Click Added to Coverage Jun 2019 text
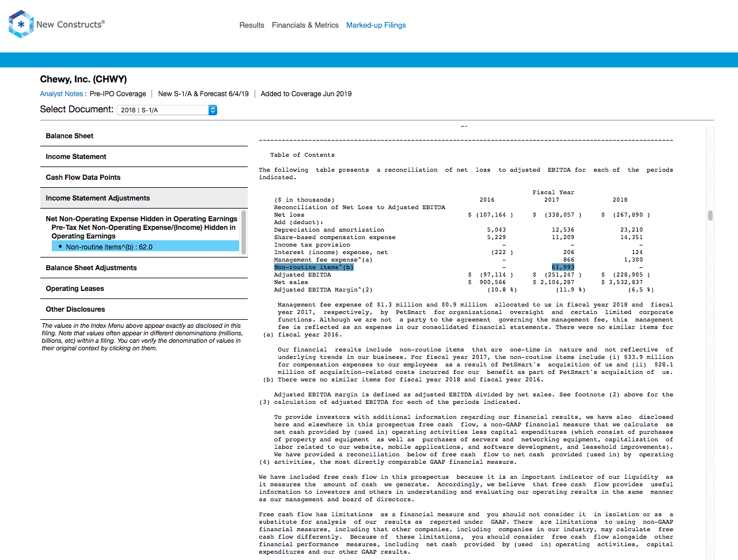Screen dimensions: 738x560 coord(306,94)
